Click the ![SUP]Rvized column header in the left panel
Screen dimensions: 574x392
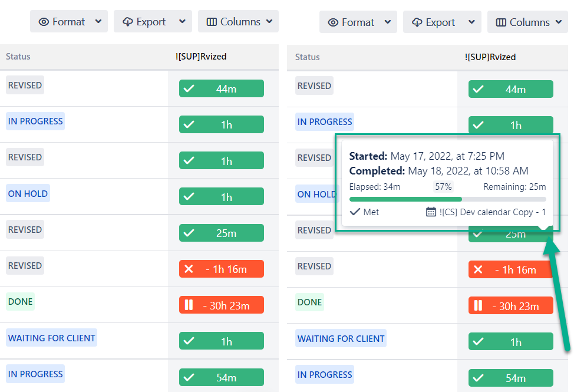click(x=201, y=57)
